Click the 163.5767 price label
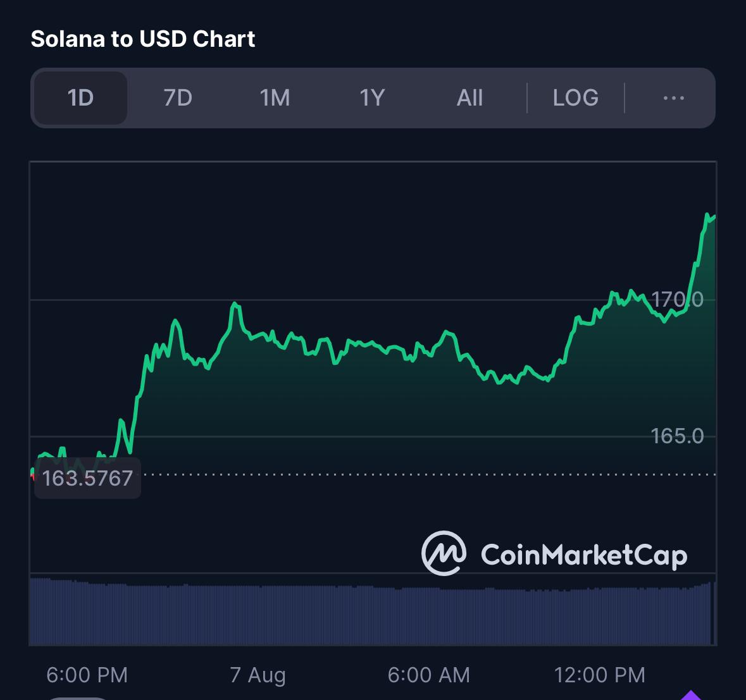746x700 pixels. coord(87,478)
